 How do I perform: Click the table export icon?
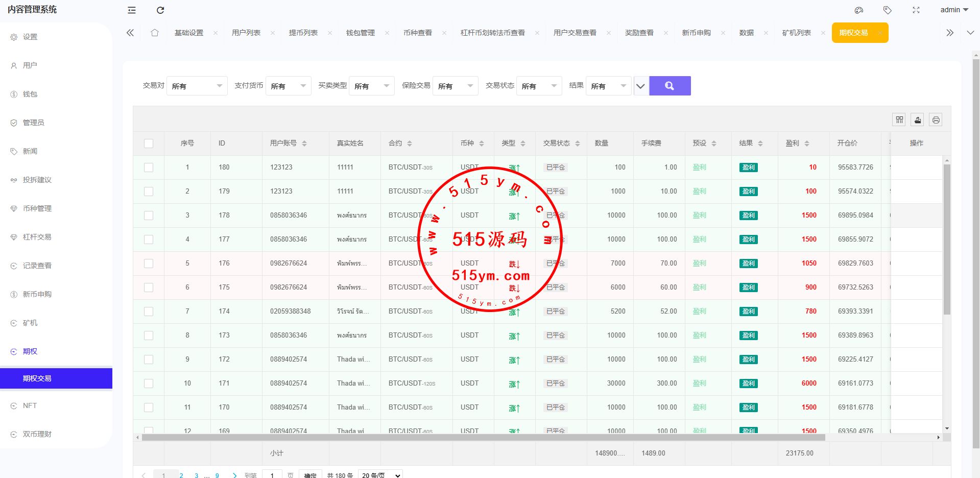(918, 119)
